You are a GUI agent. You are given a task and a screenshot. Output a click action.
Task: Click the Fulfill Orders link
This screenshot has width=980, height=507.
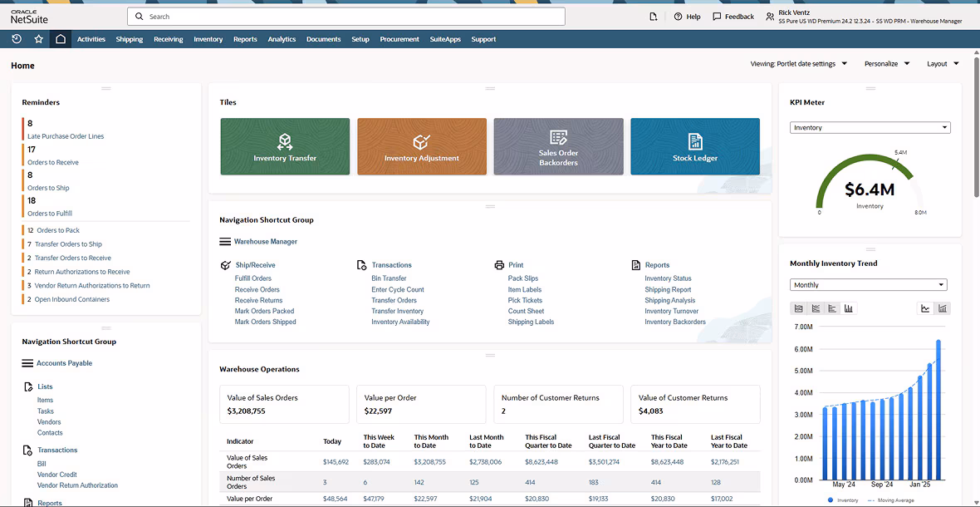pyautogui.click(x=253, y=278)
